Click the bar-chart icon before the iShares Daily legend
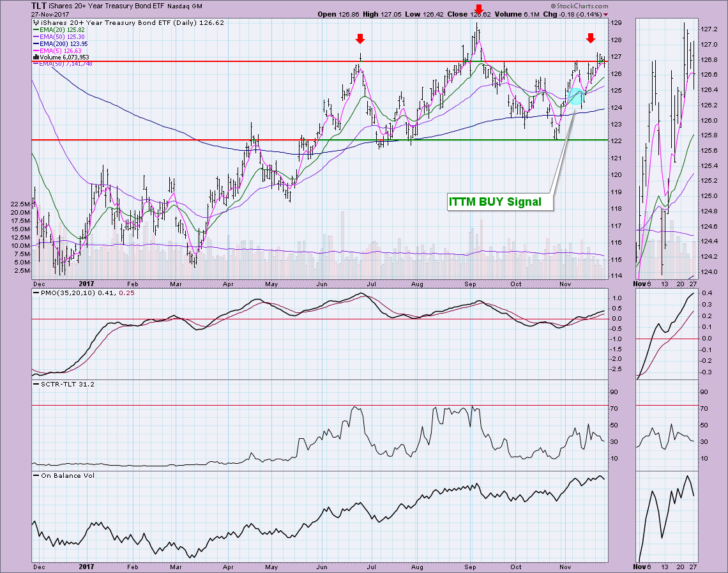The image size is (728, 573). tap(36, 22)
